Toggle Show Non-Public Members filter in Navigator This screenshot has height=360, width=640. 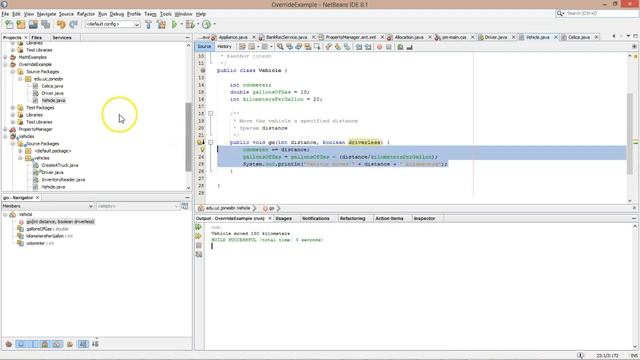click(45, 344)
